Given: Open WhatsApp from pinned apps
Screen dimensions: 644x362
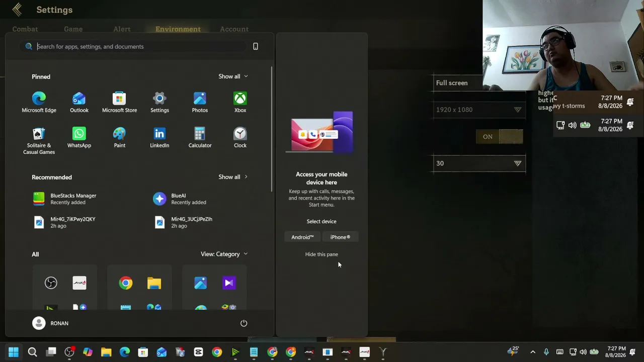Looking at the screenshot, I should coord(79,138).
